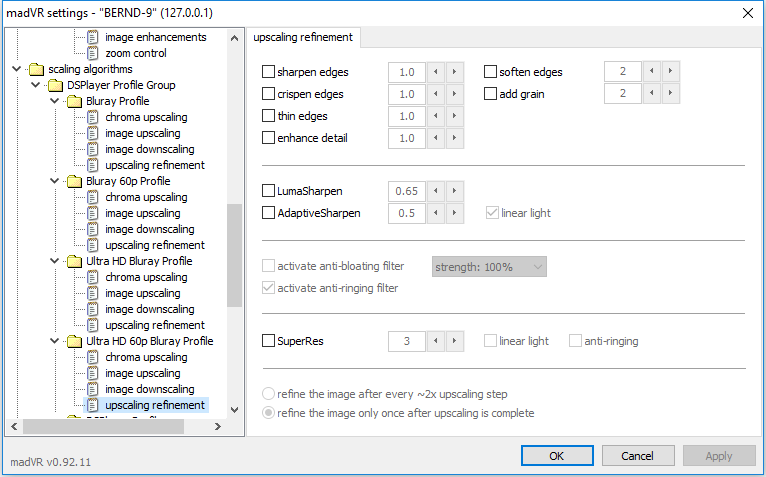Click the tree scroll up arrow
766x477 pixels.
(234, 38)
